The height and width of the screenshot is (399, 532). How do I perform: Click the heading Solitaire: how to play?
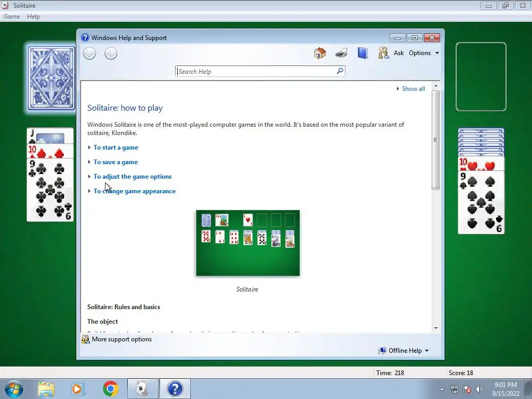coord(125,108)
